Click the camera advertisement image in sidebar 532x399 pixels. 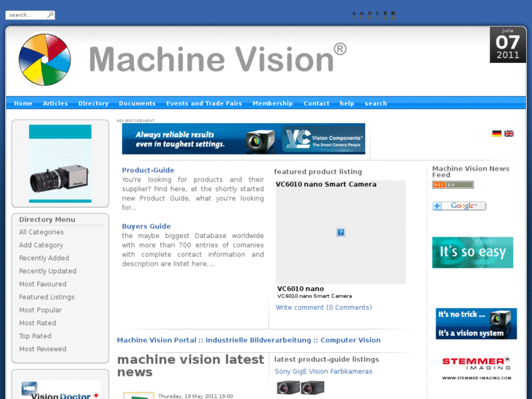pyautogui.click(x=60, y=164)
